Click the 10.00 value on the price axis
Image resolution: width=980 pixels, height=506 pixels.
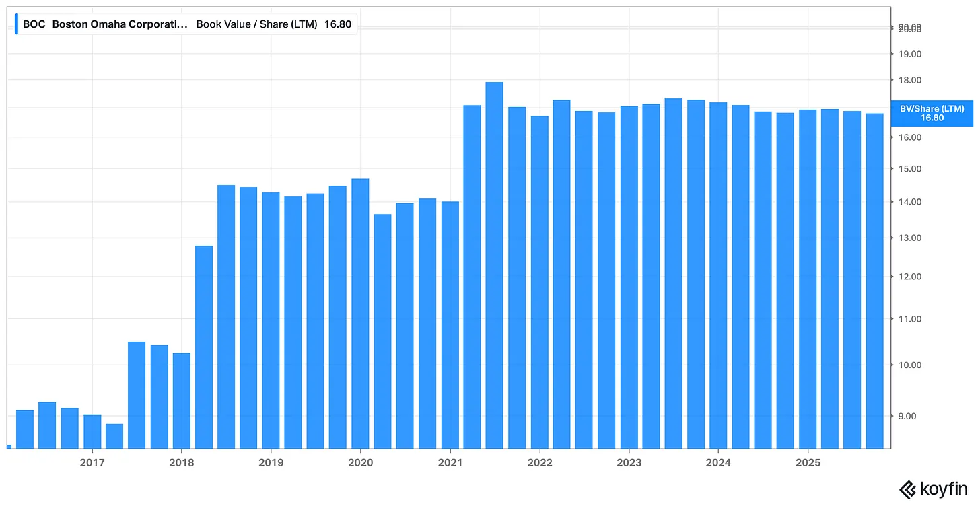coord(911,365)
